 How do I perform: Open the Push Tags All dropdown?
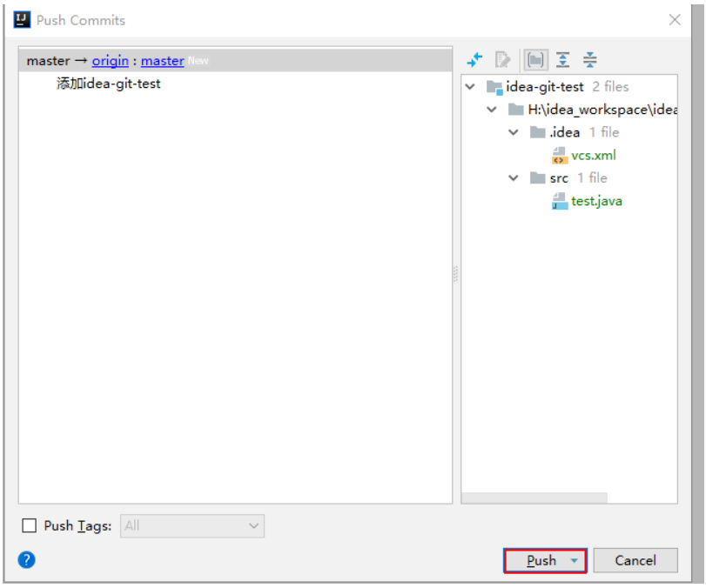click(x=192, y=525)
